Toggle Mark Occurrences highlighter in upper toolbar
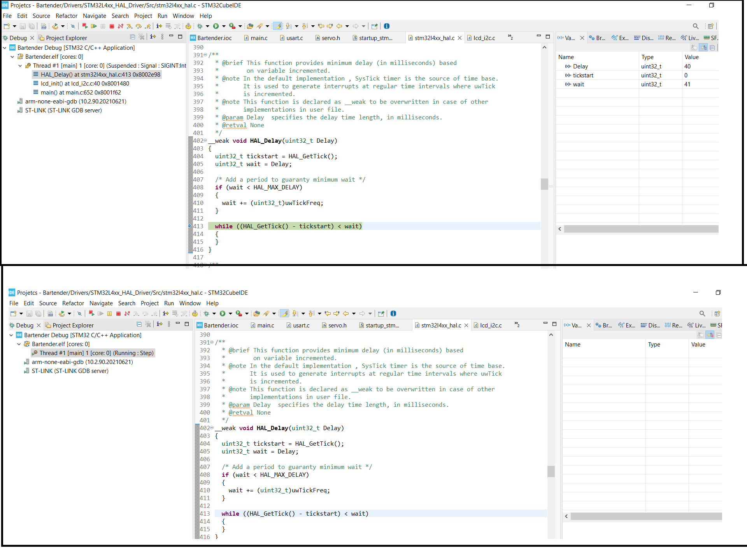 [277, 26]
